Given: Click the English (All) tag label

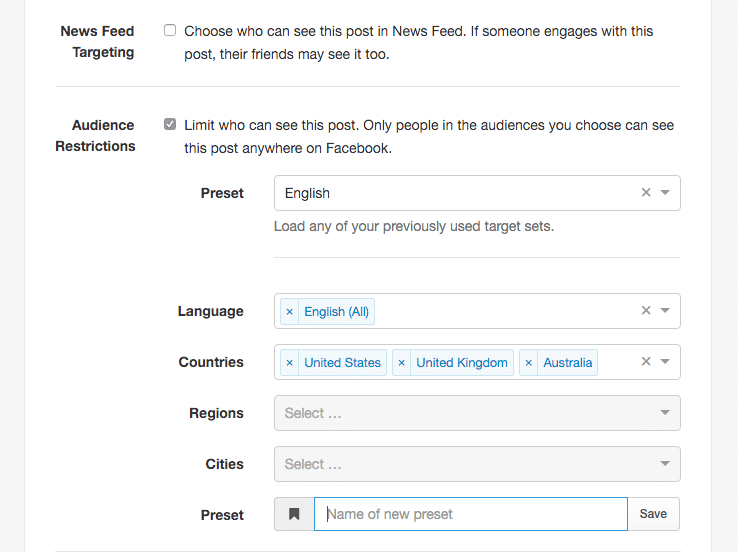Looking at the screenshot, I should click(x=337, y=312).
